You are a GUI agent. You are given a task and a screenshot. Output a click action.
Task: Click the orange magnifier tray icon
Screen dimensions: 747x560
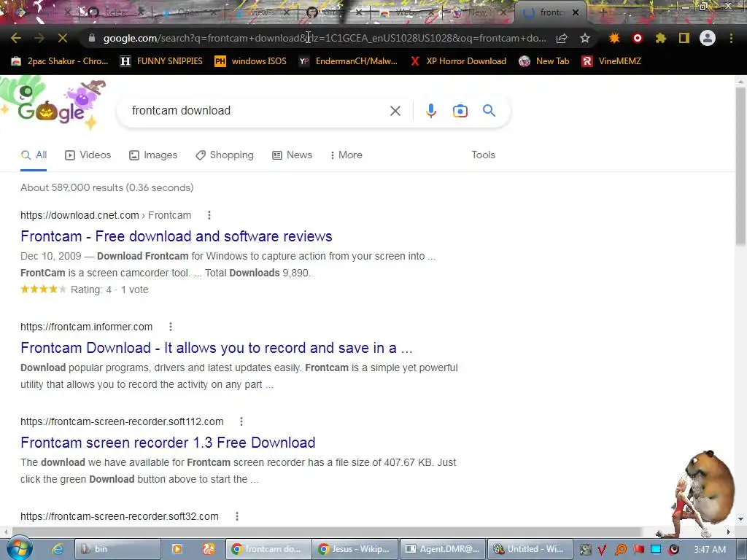click(620, 550)
